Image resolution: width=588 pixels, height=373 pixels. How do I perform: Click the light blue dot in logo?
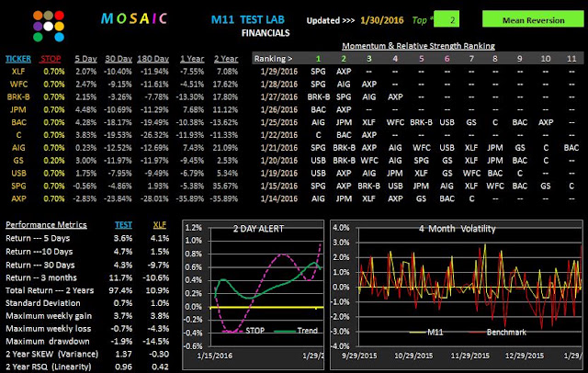(x=59, y=37)
